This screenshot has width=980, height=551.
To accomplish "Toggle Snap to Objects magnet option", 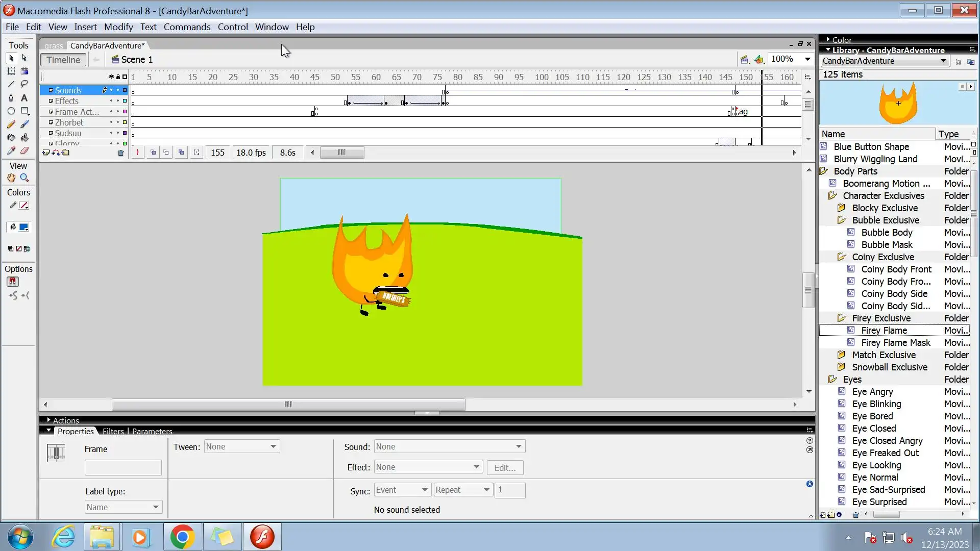I will 13,282.
